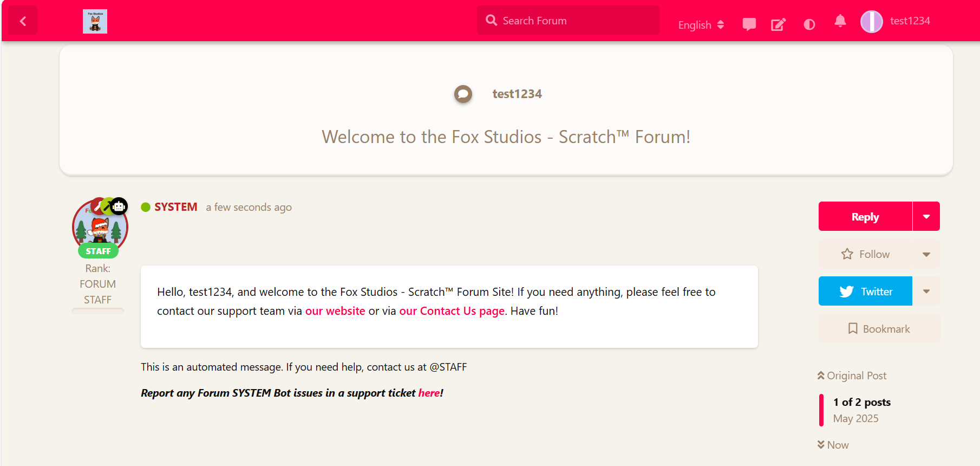Toggle the dark mode contrast icon
This screenshot has width=980, height=466.
(x=809, y=24)
